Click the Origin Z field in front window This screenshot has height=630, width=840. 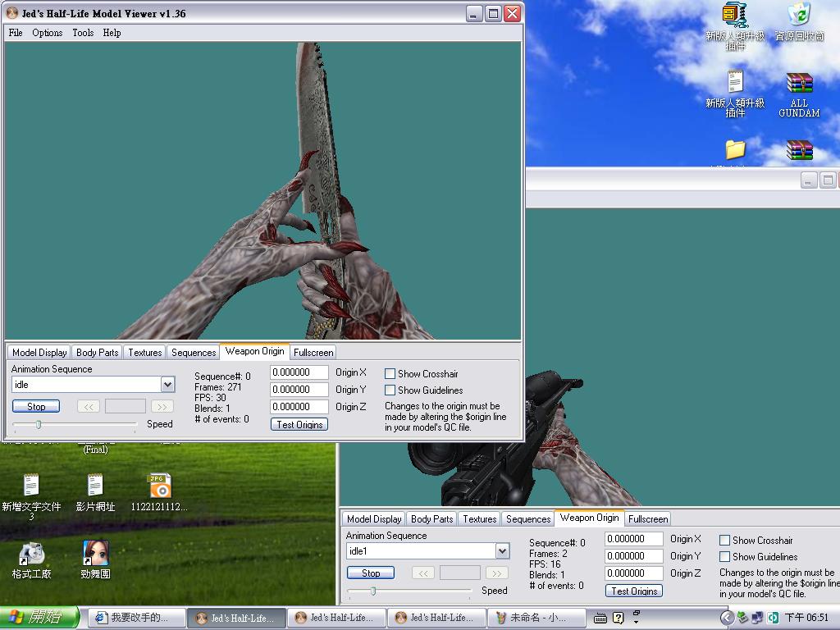point(299,407)
